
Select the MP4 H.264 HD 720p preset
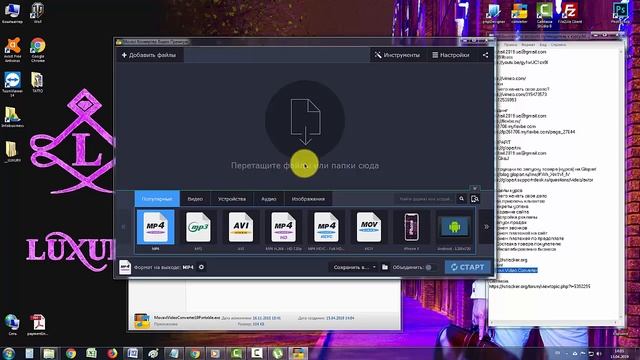(283, 230)
